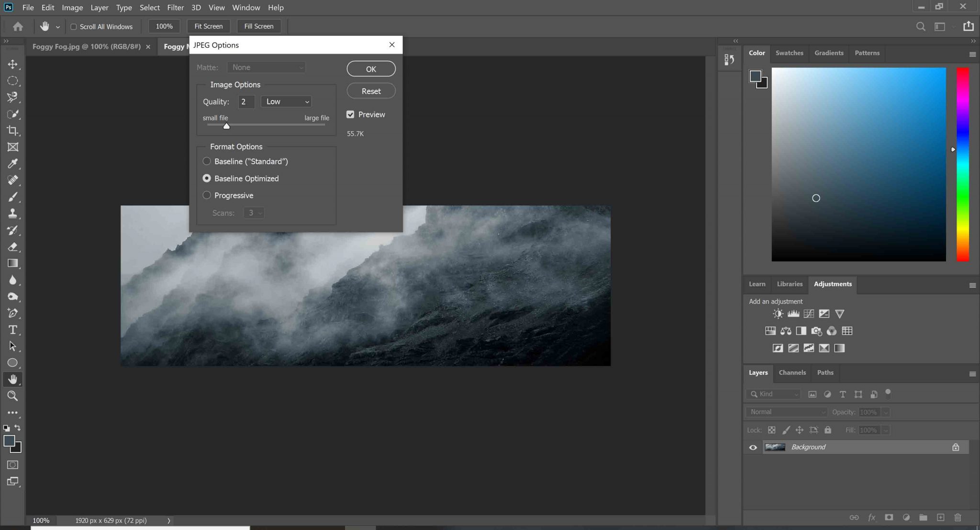Select the Brush tool
Viewport: 980px width, 530px height.
(13, 197)
